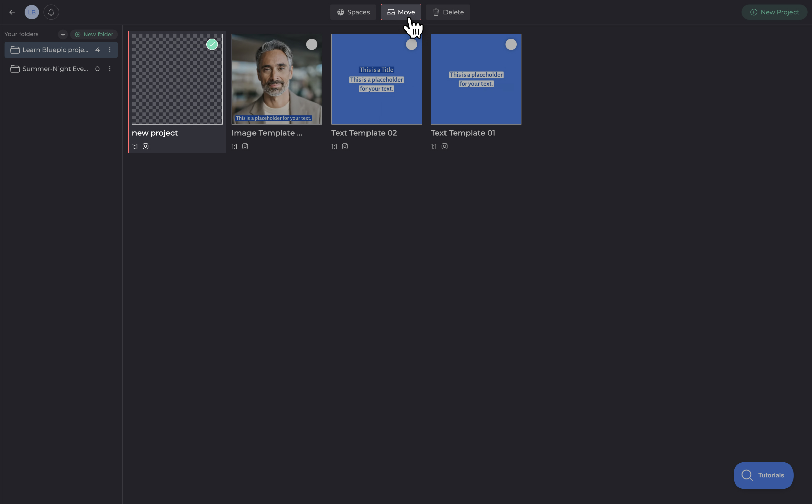The image size is (812, 504).
Task: Click the folder icon beside Learn Bluepic
Action: click(15, 50)
